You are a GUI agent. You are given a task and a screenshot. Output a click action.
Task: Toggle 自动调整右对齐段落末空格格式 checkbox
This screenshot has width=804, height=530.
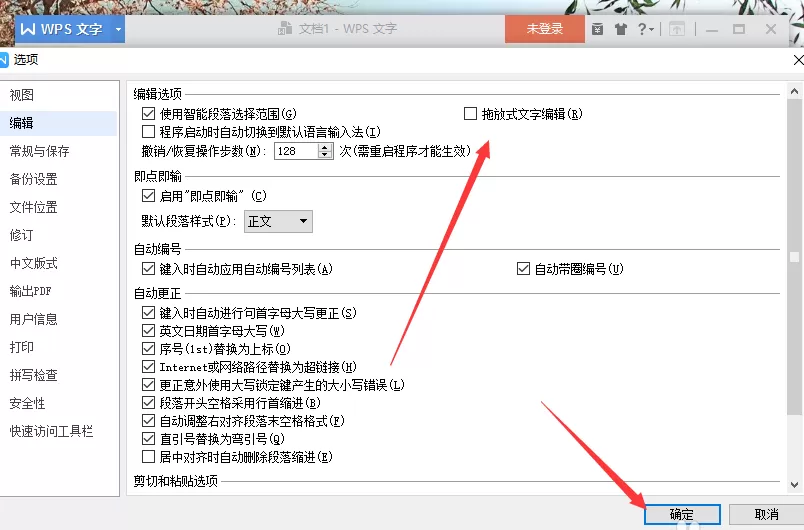pyautogui.click(x=148, y=421)
